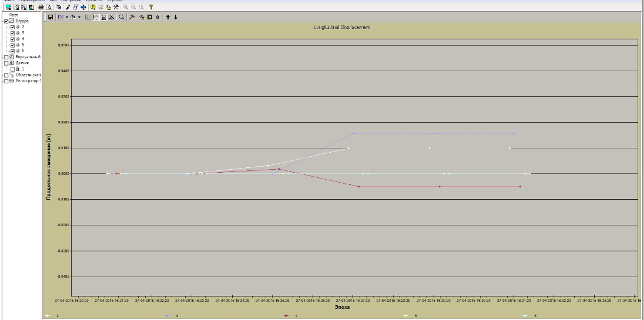644x320 pixels.
Task: Click the 'Эпоха' x-axis label
Action: tap(342, 307)
